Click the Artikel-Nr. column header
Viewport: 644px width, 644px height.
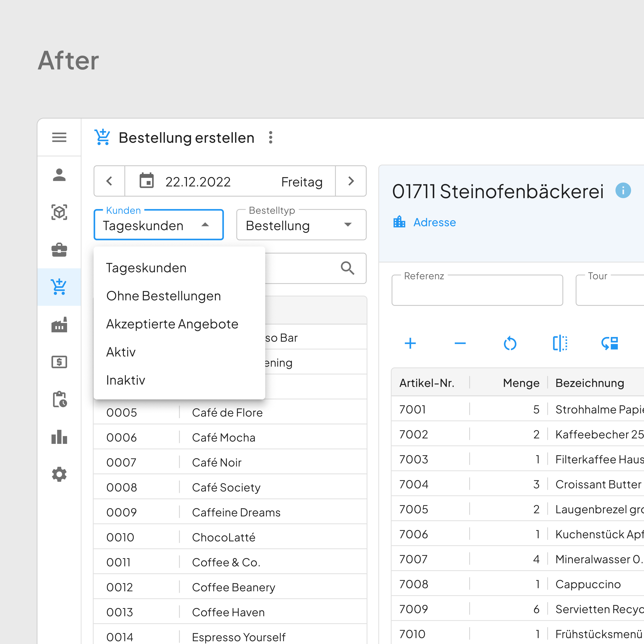pyautogui.click(x=427, y=383)
